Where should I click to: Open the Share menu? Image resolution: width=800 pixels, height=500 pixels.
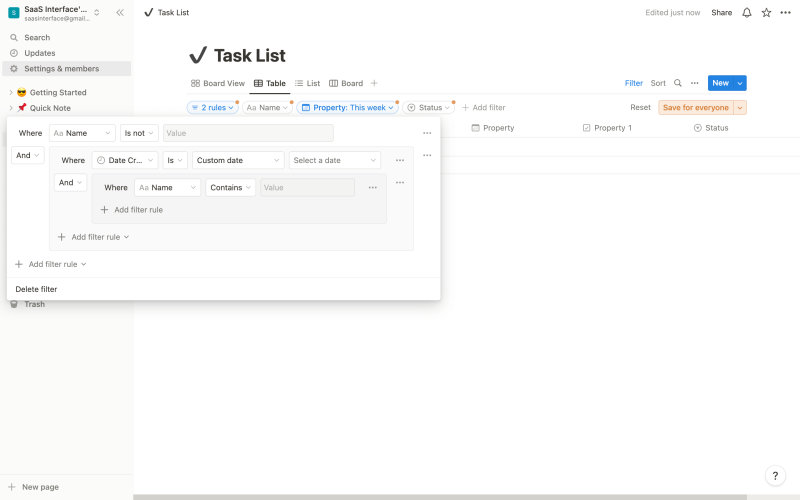coord(721,13)
